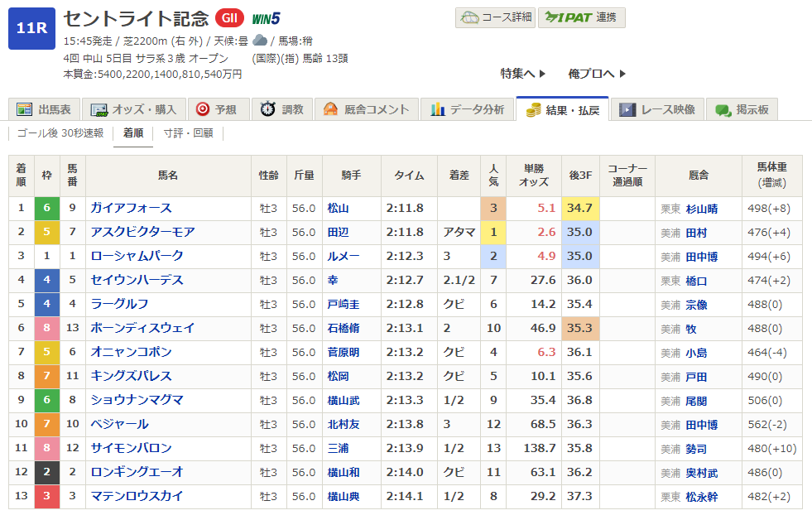Viewport: 812px width, 520px height.
Task: Expand the 俺プロへ arrow link
Action: 597,74
